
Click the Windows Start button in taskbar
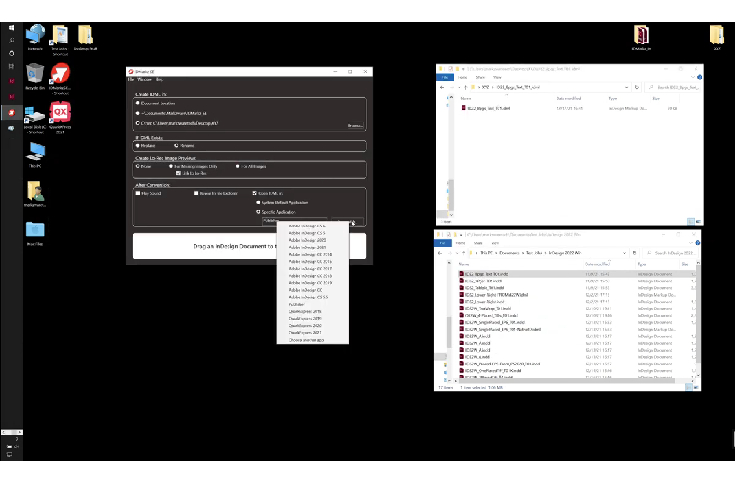click(11, 28)
